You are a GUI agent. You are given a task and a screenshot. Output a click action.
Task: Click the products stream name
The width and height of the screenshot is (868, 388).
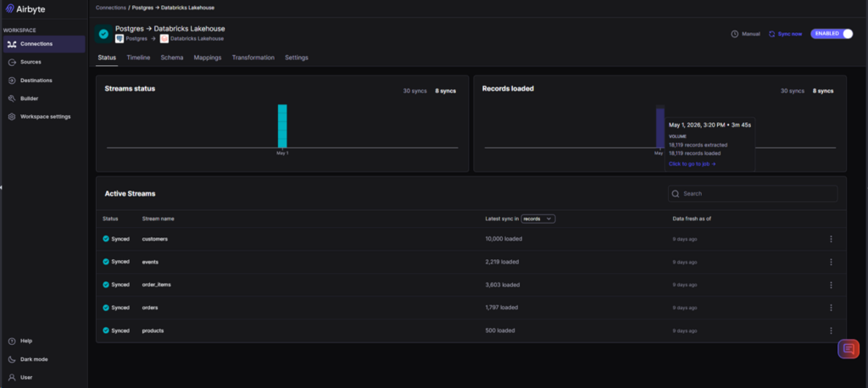[x=153, y=330]
